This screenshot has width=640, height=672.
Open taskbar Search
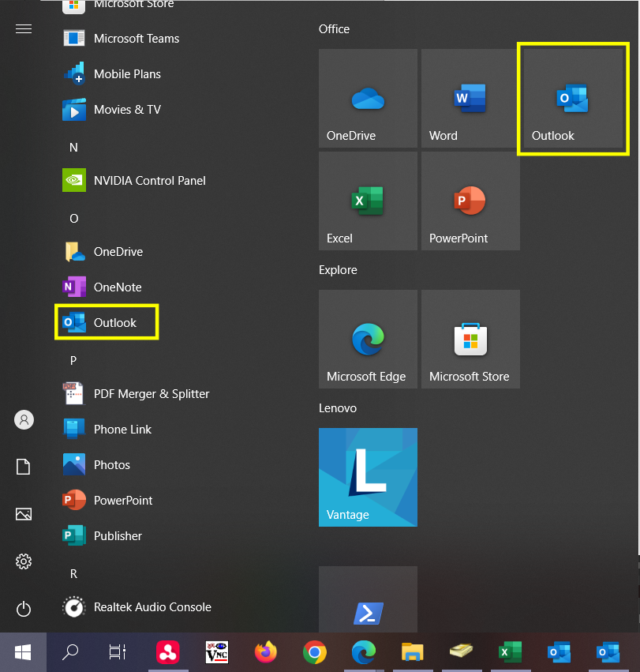click(70, 652)
